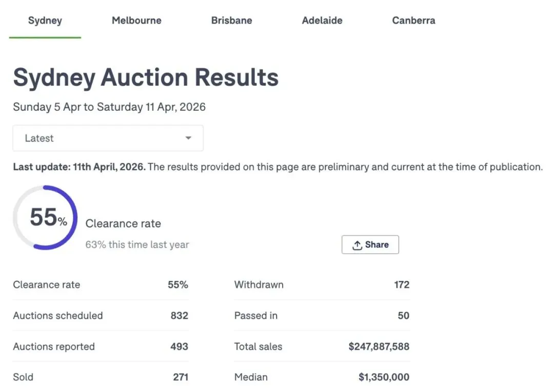Select the Total sales amount $247,887,588
This screenshot has width=554, height=392.
click(379, 346)
